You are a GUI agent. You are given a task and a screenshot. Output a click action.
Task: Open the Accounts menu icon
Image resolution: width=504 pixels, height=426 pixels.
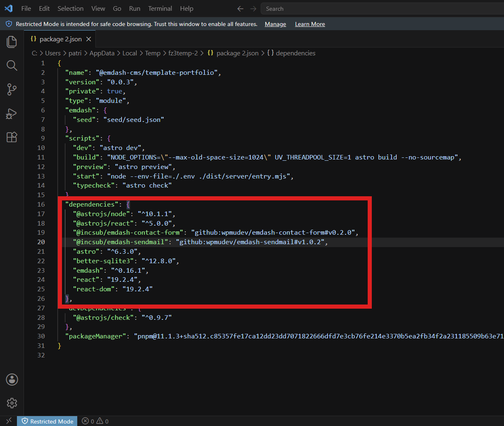[x=12, y=379]
